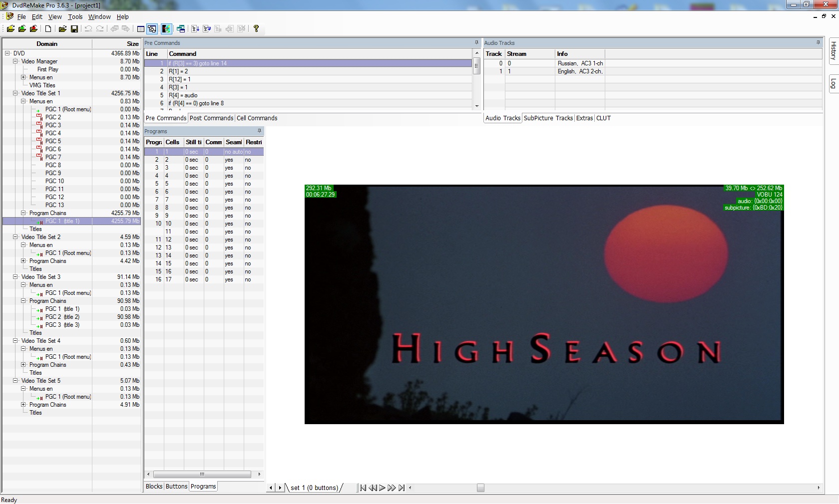The image size is (839, 504).
Task: Switch to Cell Commands tab
Action: (x=257, y=118)
